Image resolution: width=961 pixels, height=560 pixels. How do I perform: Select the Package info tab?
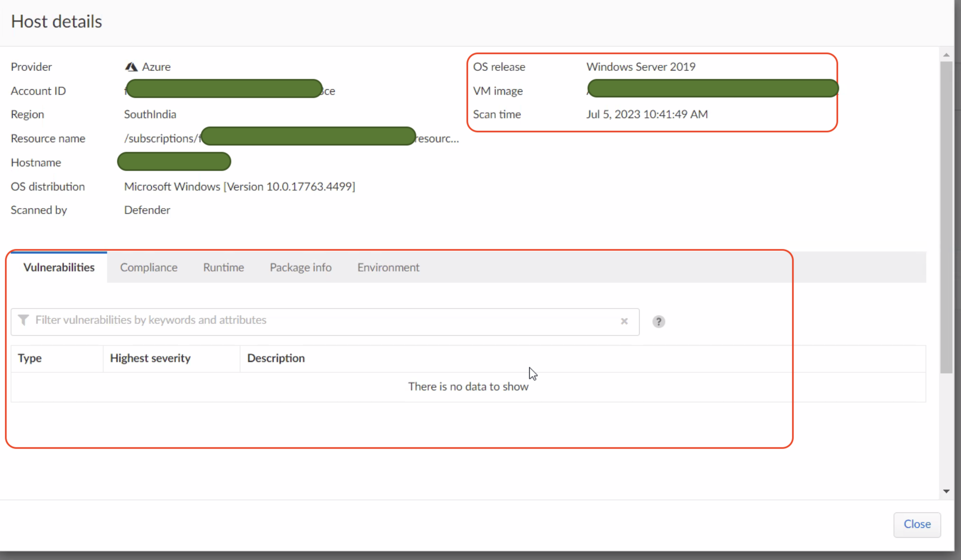point(300,267)
